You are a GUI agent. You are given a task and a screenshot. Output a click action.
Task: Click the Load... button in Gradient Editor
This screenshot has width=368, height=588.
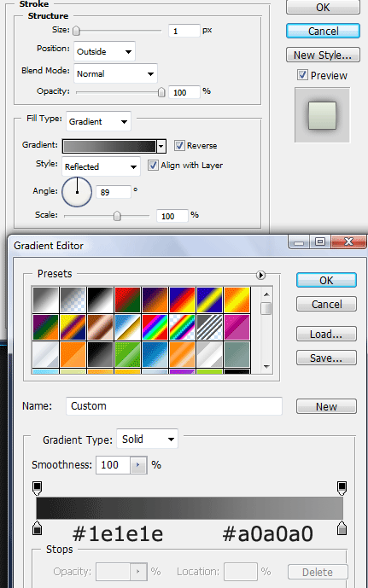tap(326, 334)
